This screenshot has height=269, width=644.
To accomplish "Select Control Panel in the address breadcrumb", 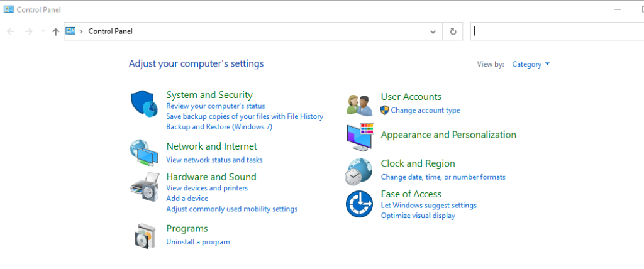I will click(x=111, y=31).
